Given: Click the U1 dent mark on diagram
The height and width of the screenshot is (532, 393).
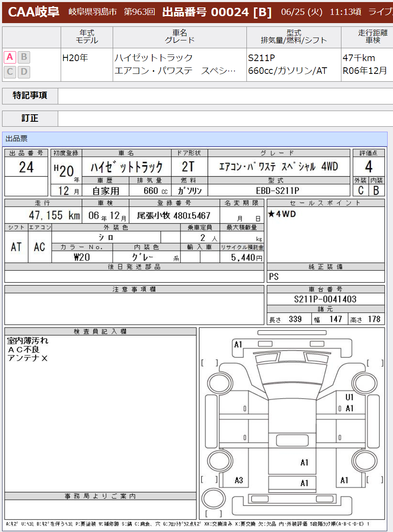Looking at the screenshot, I should (350, 397).
